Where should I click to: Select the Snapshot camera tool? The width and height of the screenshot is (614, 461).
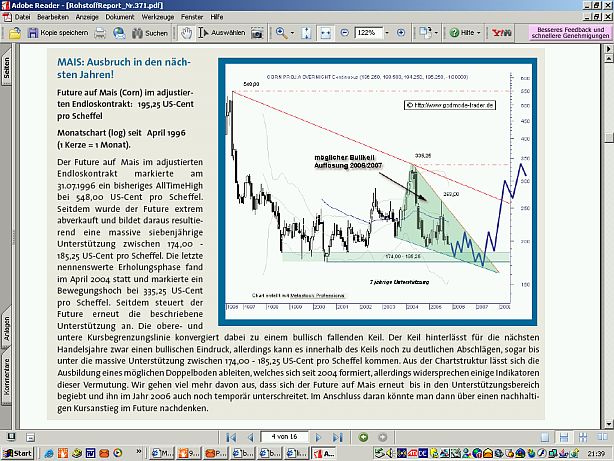(x=257, y=33)
